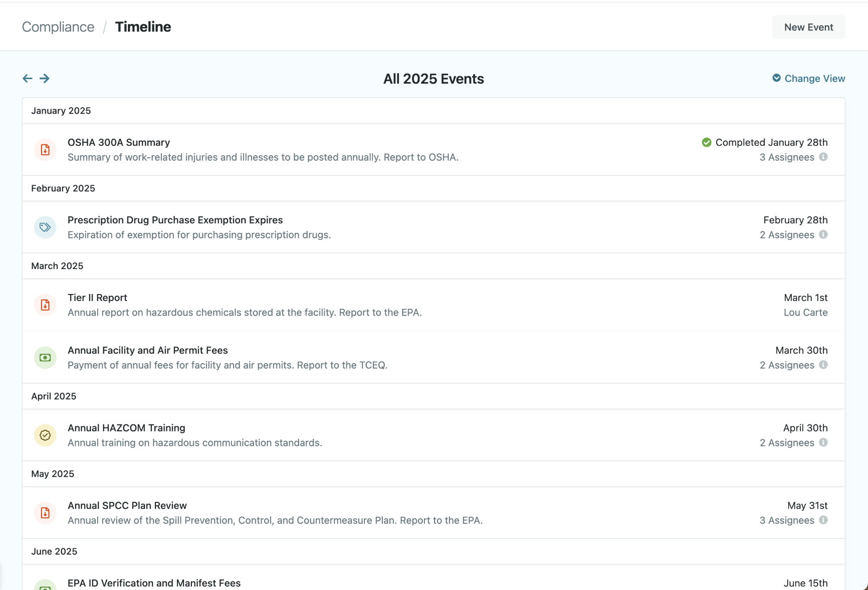Click the completed checkmark on OSHA 300A Summary
The height and width of the screenshot is (590, 868).
click(707, 142)
